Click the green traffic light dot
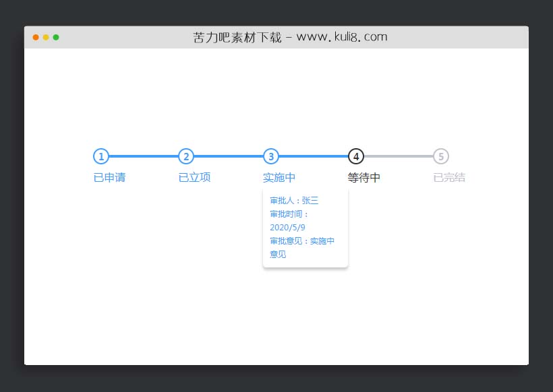Viewport: 553px width, 392px height. click(x=57, y=38)
